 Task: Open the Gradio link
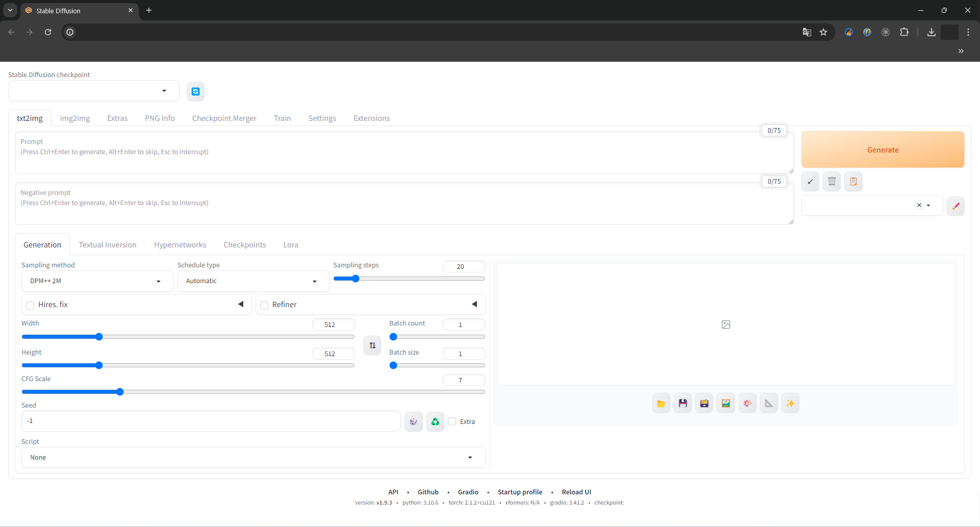click(x=468, y=492)
